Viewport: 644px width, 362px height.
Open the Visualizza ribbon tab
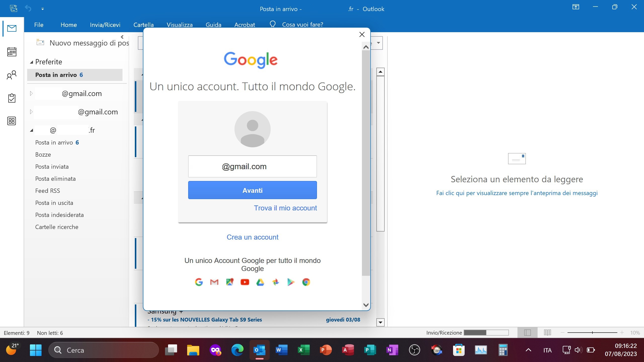tap(180, 25)
